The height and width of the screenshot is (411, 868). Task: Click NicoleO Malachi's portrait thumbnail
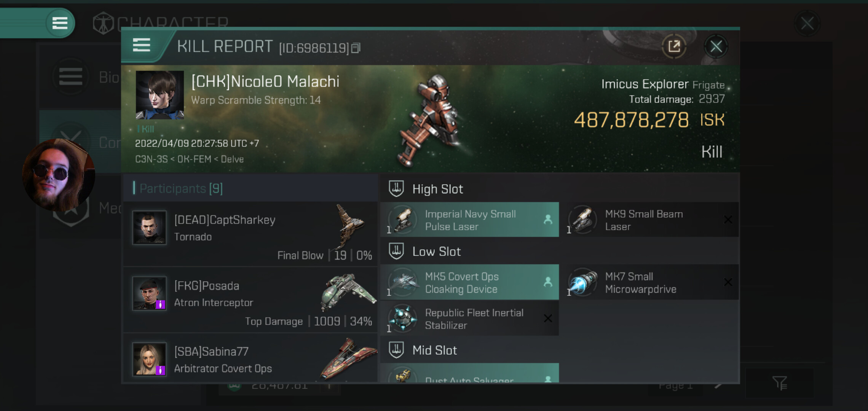[x=160, y=95]
